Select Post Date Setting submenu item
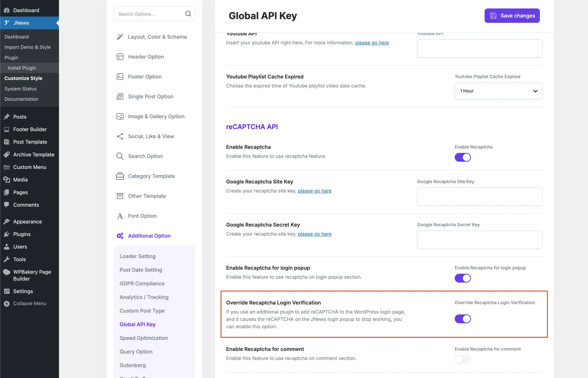 [x=141, y=270]
